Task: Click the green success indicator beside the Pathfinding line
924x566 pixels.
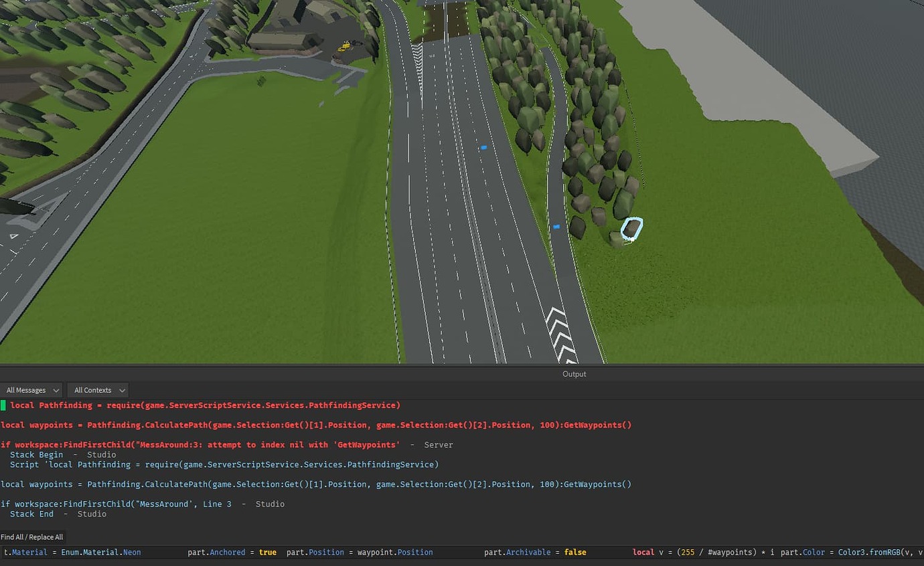Action: point(3,405)
